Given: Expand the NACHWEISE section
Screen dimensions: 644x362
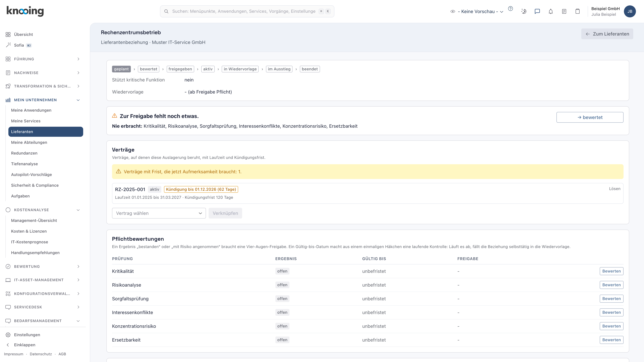Looking at the screenshot, I should coord(42,73).
